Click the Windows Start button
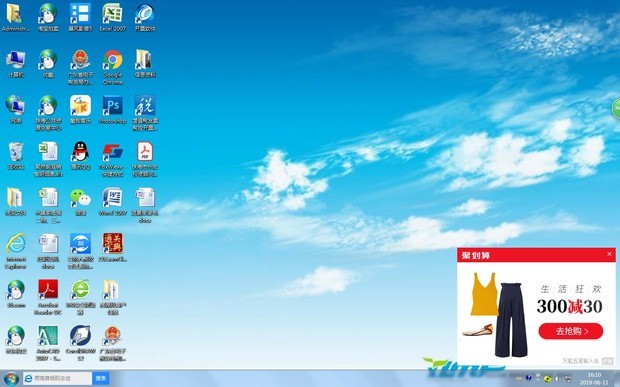Image resolution: width=620 pixels, height=387 pixels. tap(11, 379)
